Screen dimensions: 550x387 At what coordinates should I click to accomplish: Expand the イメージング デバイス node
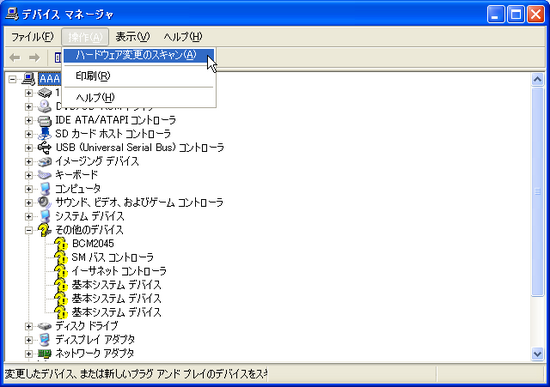pyautogui.click(x=29, y=161)
